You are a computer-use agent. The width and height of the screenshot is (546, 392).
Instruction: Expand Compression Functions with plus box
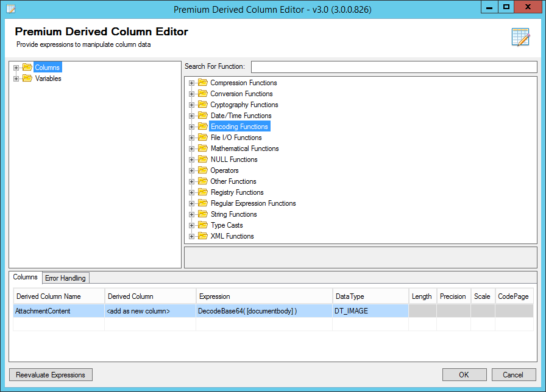coord(191,83)
